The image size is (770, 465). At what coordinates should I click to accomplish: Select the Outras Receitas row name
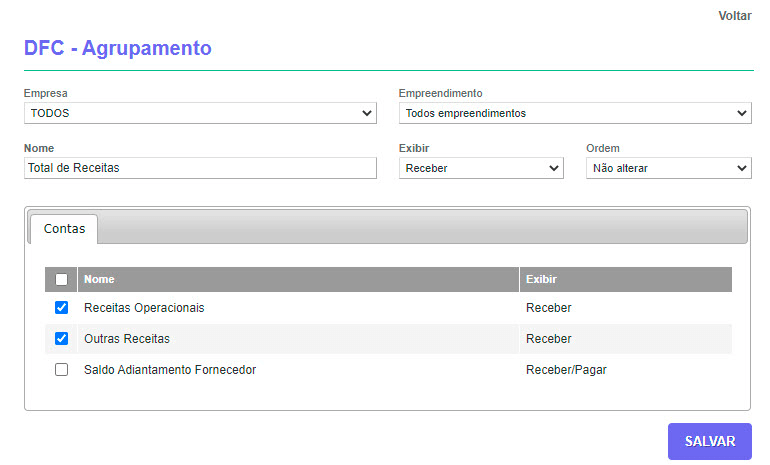[127, 339]
